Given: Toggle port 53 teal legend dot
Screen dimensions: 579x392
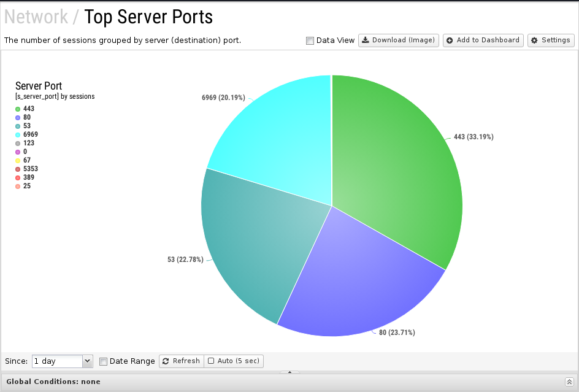Looking at the screenshot, I should click(x=18, y=126).
